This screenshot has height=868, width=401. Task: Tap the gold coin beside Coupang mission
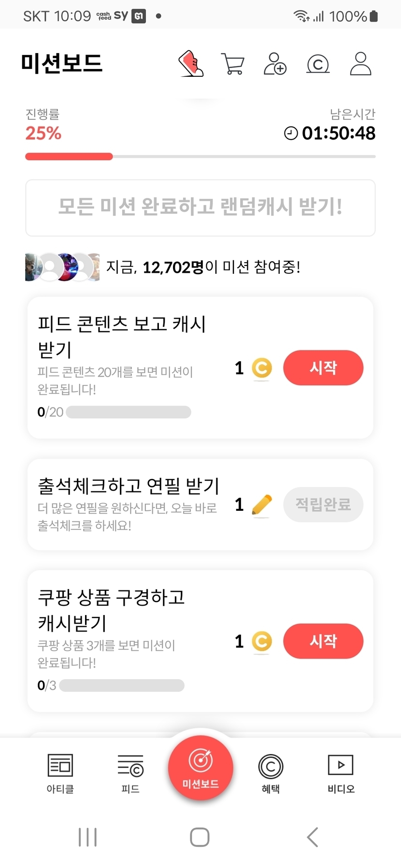tap(261, 642)
